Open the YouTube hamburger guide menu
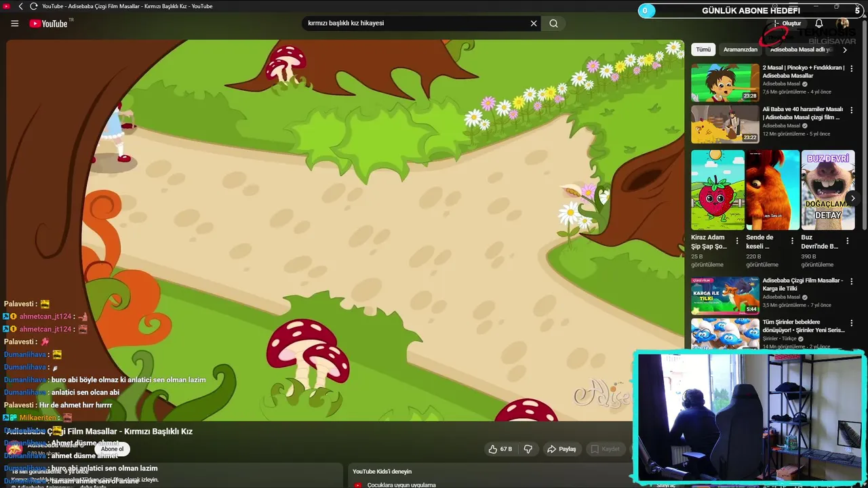This screenshot has width=868, height=488. 14,24
